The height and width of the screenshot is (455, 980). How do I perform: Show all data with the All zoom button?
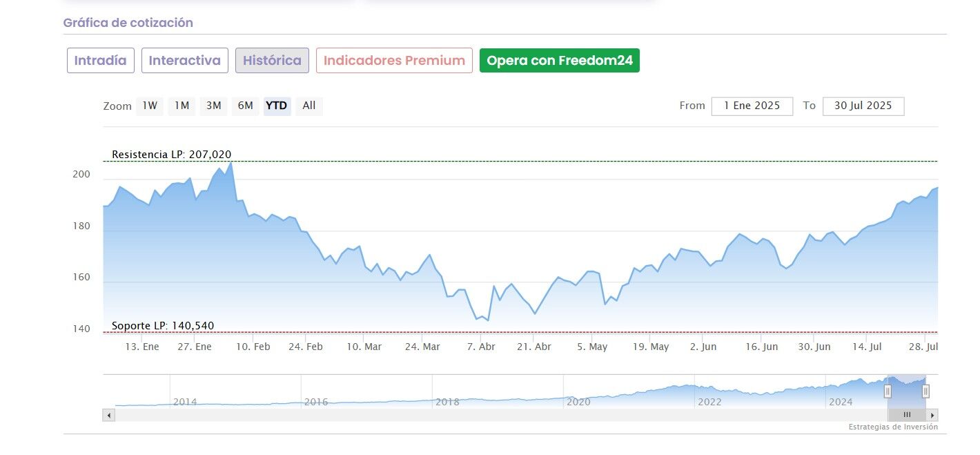pyautogui.click(x=309, y=106)
